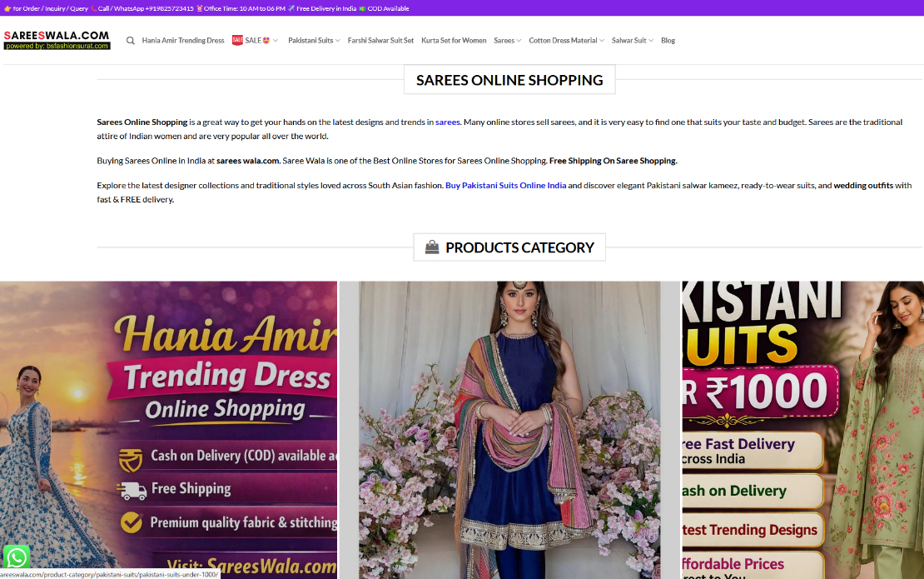The width and height of the screenshot is (924, 579).
Task: Select Pakistani Suits menu item
Action: (310, 41)
